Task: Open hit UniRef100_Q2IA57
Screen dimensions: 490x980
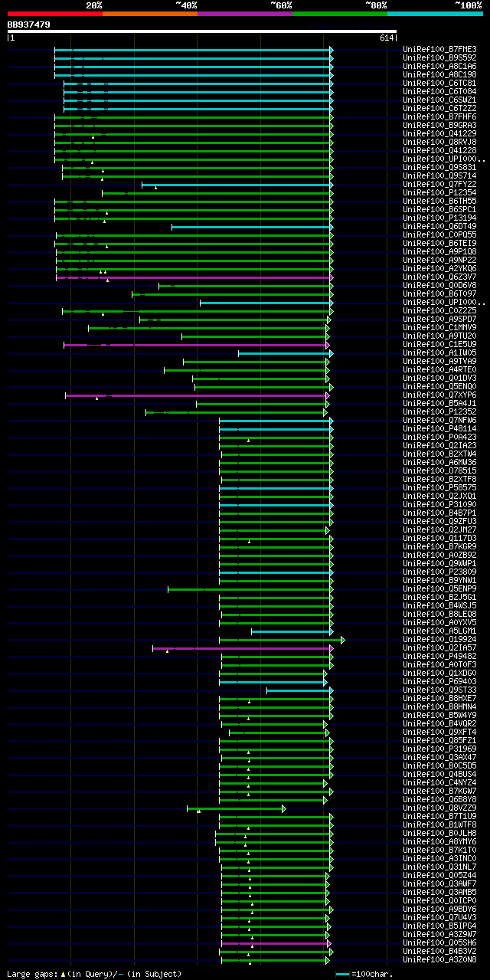Action: click(439, 648)
